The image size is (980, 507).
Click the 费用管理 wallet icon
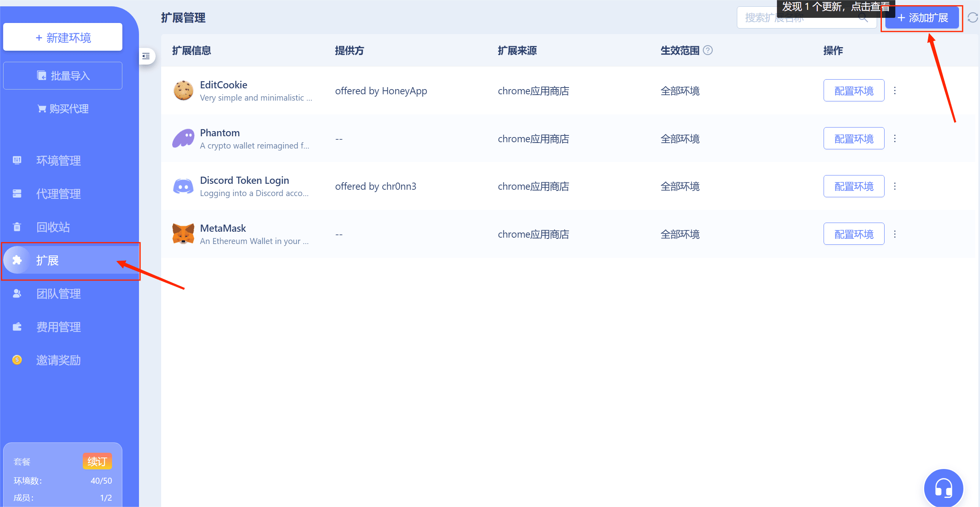tap(17, 326)
